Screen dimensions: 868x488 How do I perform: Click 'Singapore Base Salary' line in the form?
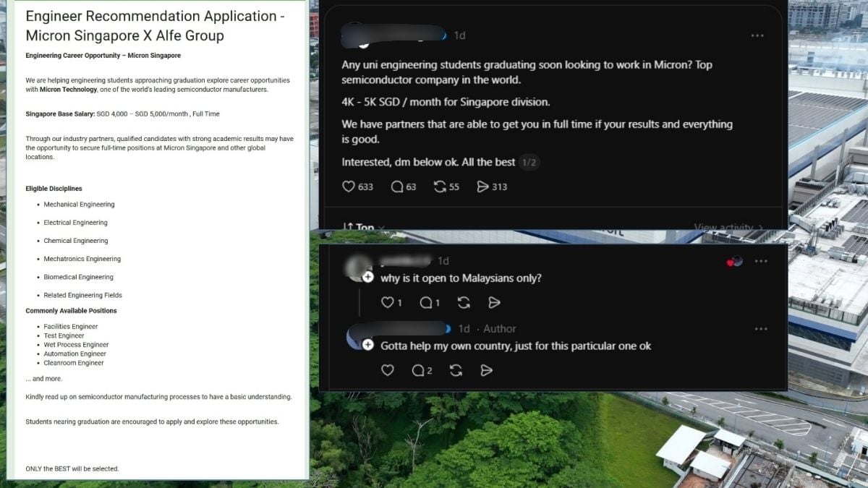tap(122, 114)
